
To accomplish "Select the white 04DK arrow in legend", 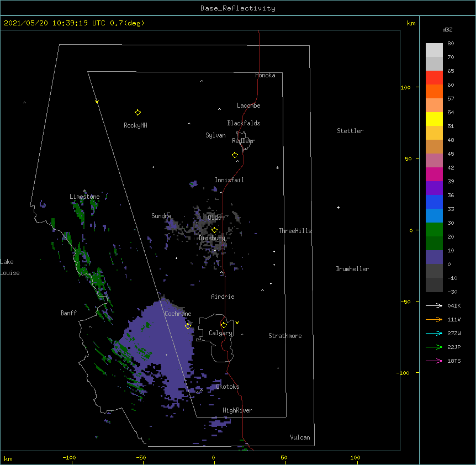I will tap(434, 305).
